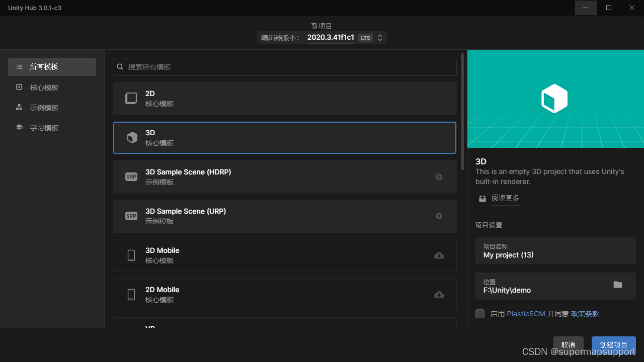Click the 3D Mobile phone icon
This screenshot has width=644, height=362.
131,255
